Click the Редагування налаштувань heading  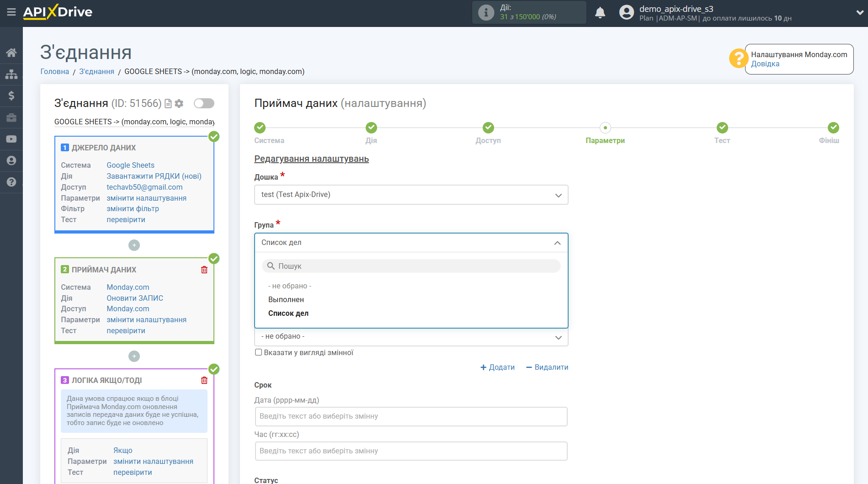pyautogui.click(x=311, y=159)
